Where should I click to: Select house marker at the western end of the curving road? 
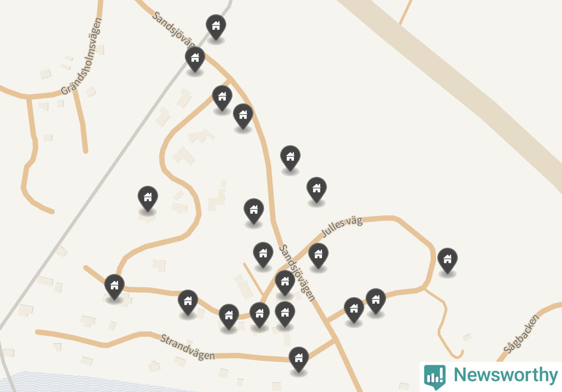(x=114, y=286)
